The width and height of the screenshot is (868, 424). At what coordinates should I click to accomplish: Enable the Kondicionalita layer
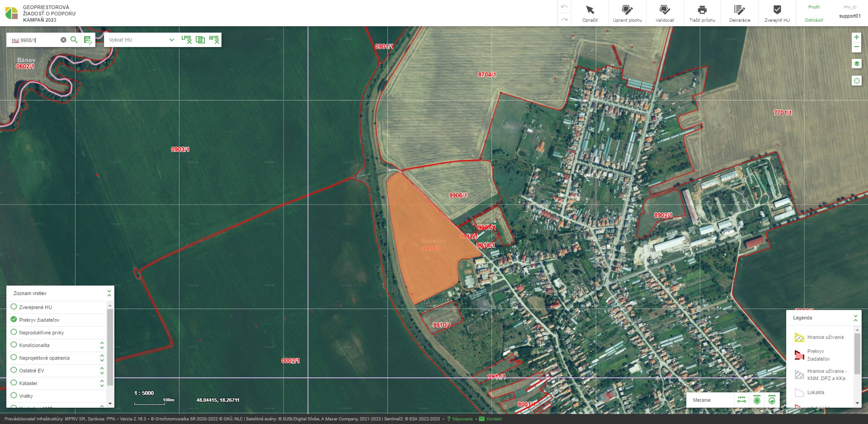(14, 345)
